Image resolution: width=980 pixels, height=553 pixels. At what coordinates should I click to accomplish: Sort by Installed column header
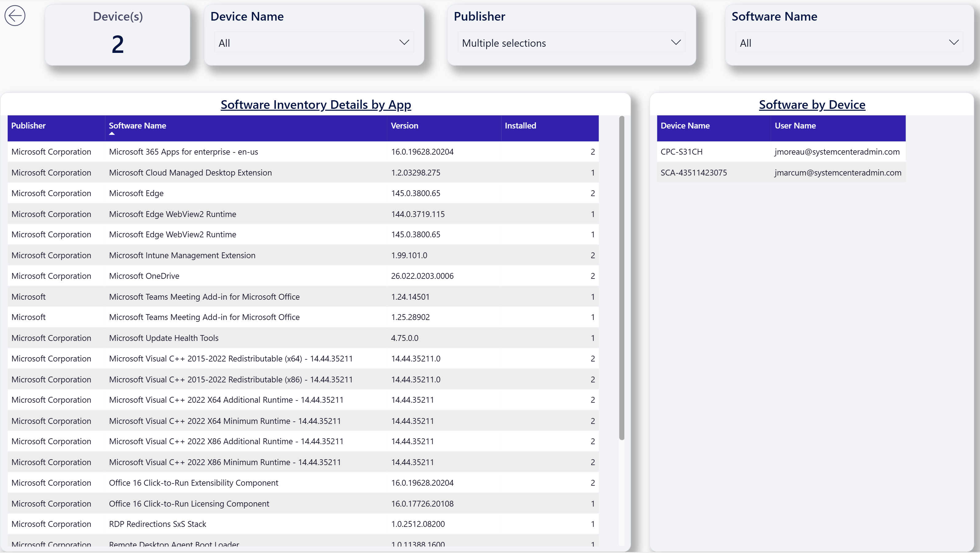520,126
